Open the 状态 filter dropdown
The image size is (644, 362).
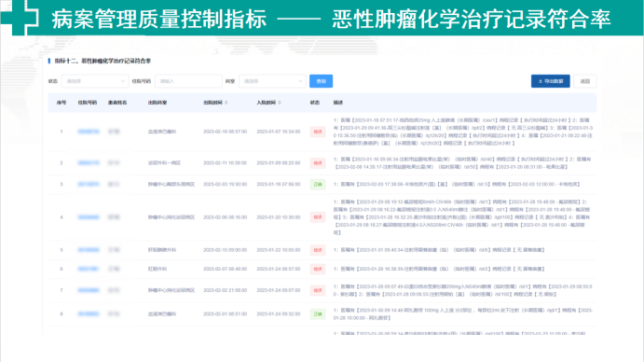tap(95, 81)
